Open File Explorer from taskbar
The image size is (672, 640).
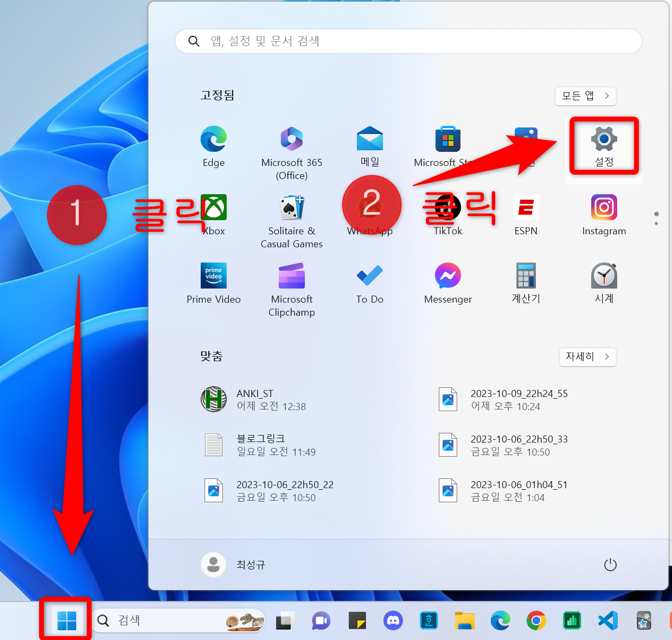[465, 620]
